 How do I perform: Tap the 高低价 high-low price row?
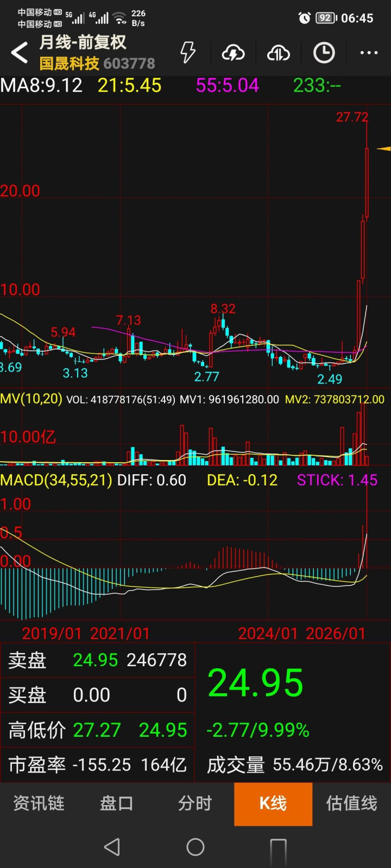click(98, 730)
